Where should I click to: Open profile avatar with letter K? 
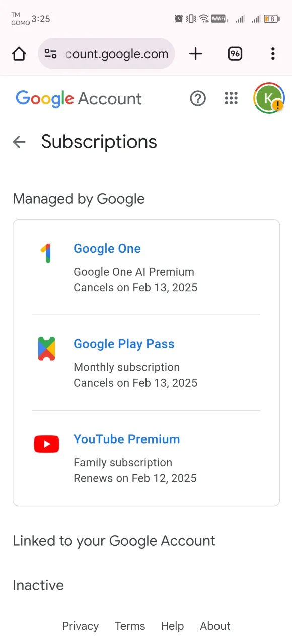(269, 98)
